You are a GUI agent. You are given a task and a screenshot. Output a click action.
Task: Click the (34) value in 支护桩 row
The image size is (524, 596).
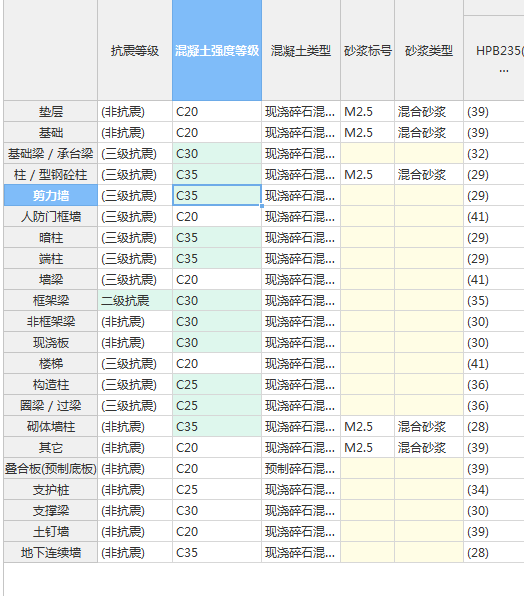[x=494, y=490]
